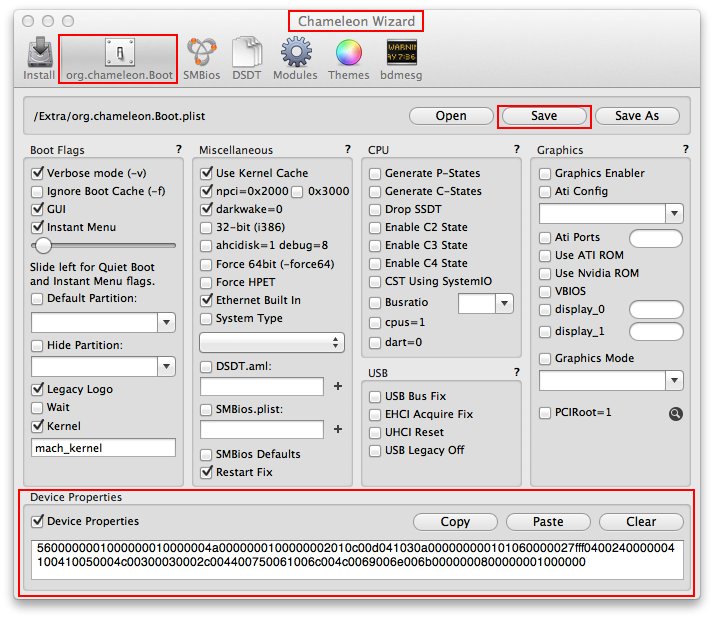The height and width of the screenshot is (619, 714).
Task: Expand the Busratio dropdown arrow
Action: point(504,303)
